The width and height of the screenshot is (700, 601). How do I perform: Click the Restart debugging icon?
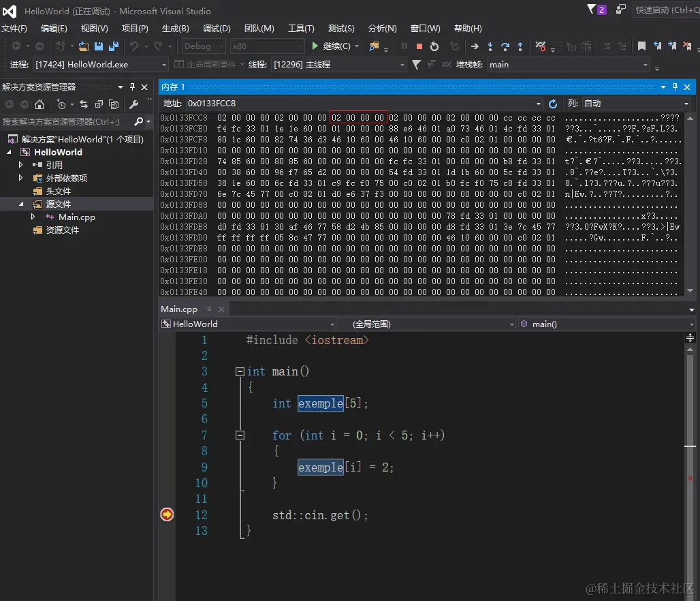point(434,46)
